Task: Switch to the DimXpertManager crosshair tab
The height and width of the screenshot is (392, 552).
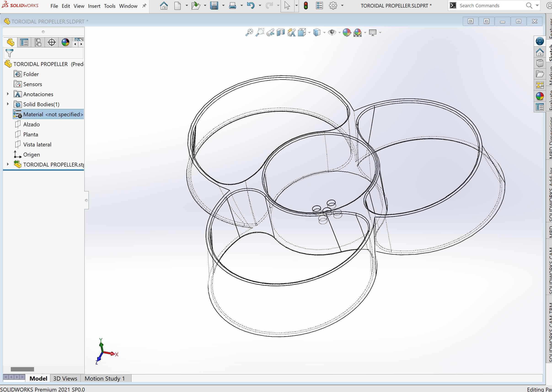Action: tap(52, 42)
